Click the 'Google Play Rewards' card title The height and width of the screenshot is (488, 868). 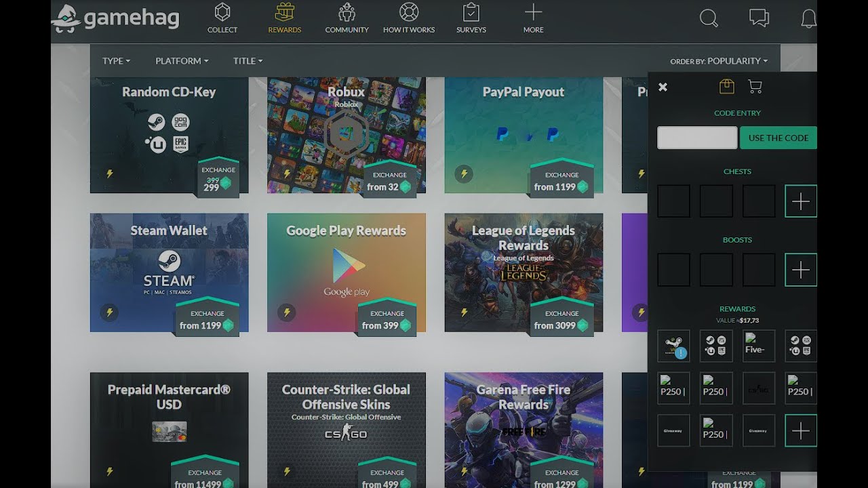(346, 230)
